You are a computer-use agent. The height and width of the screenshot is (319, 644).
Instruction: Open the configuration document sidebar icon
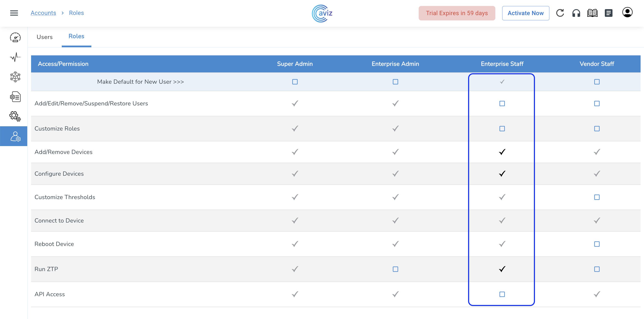coord(15,96)
